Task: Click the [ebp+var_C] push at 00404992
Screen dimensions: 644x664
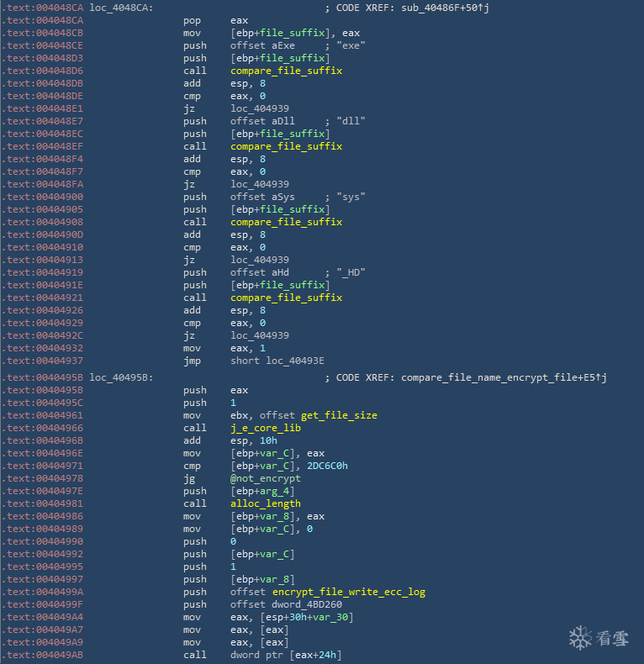Action: pos(262,555)
